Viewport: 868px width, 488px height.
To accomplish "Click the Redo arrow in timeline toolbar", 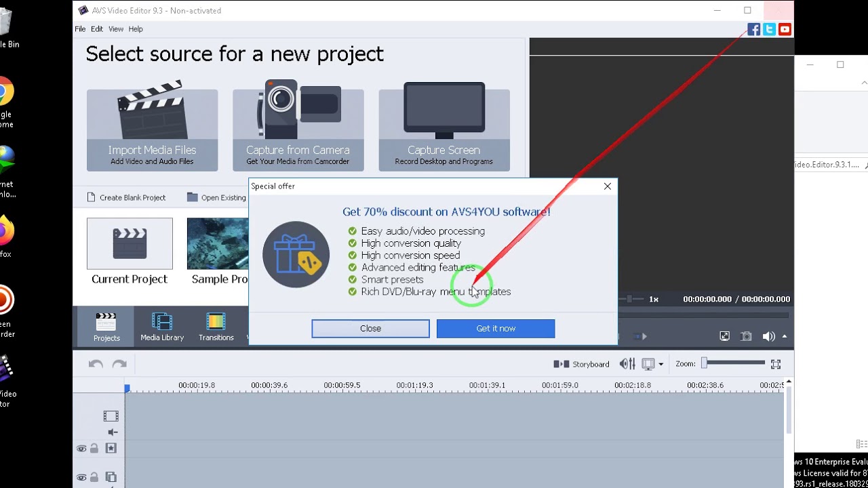I will (119, 364).
